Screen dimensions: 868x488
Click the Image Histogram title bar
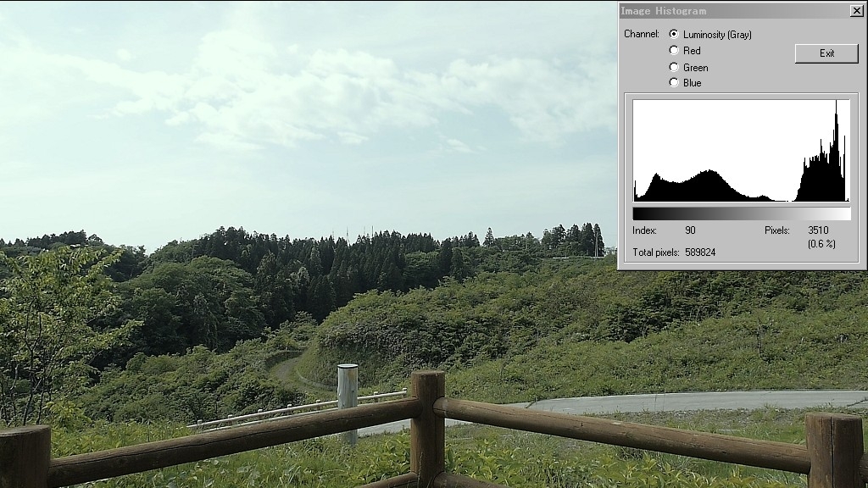pyautogui.click(x=733, y=10)
